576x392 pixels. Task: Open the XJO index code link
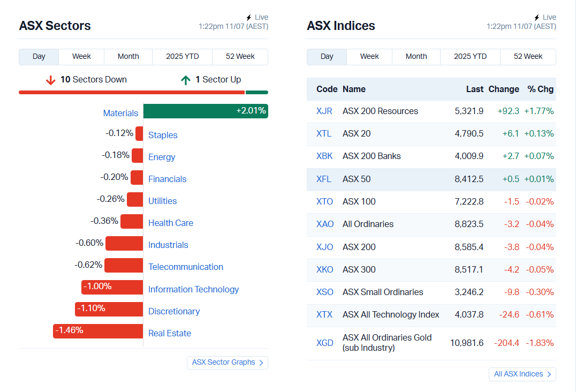click(x=324, y=247)
